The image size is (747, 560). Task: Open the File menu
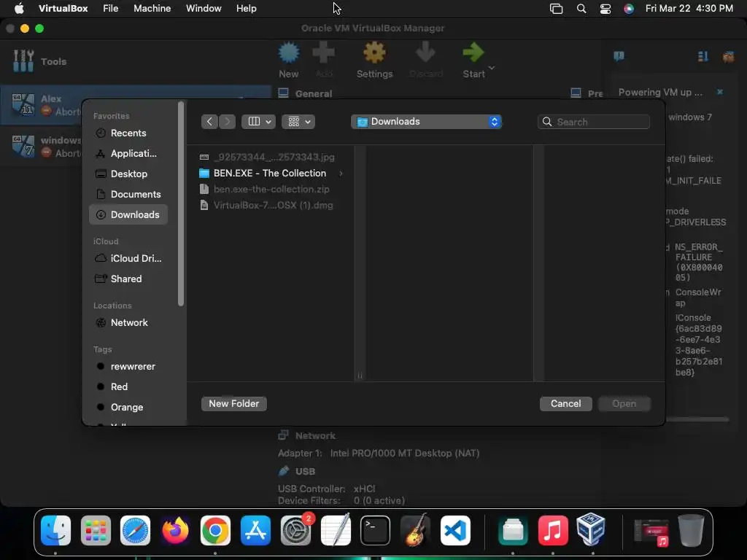[x=111, y=9]
